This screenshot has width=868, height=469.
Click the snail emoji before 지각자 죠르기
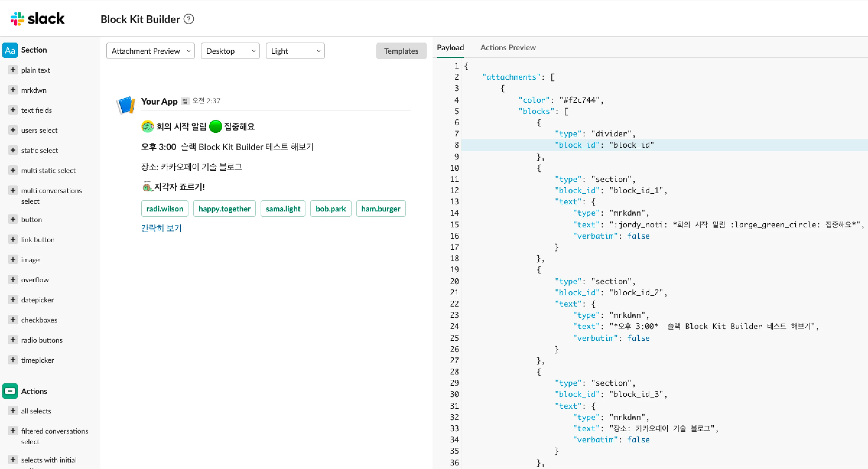click(147, 187)
